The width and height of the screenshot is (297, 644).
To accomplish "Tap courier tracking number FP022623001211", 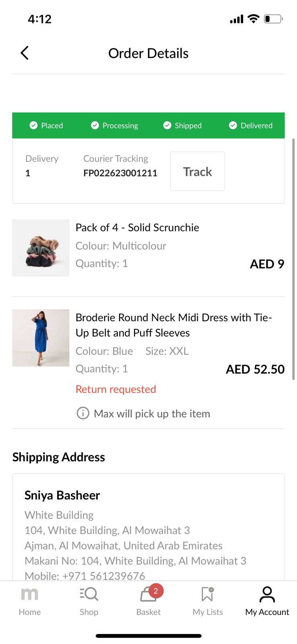I will (120, 173).
